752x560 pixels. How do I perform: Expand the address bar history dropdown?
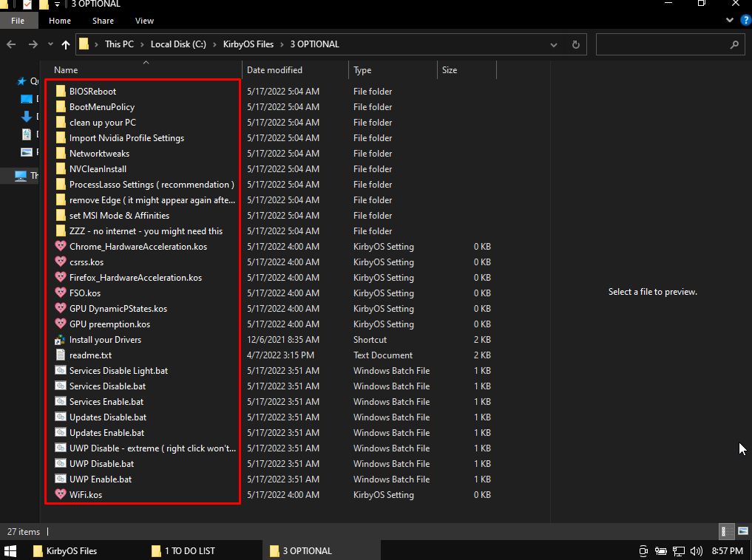[553, 44]
